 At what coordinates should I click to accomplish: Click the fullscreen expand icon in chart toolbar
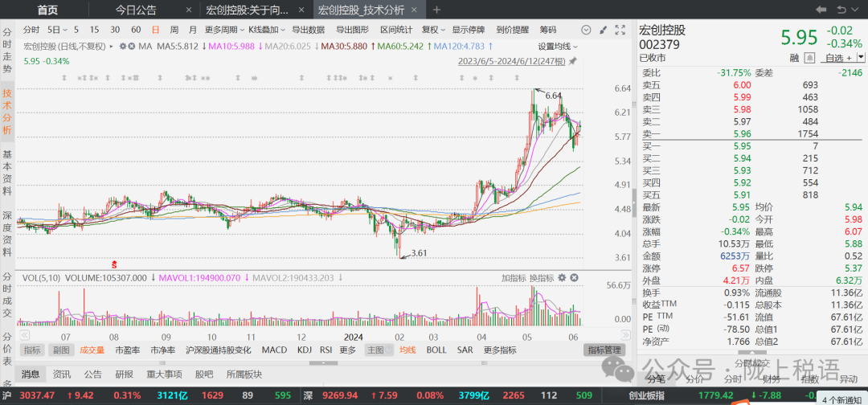pos(620,30)
